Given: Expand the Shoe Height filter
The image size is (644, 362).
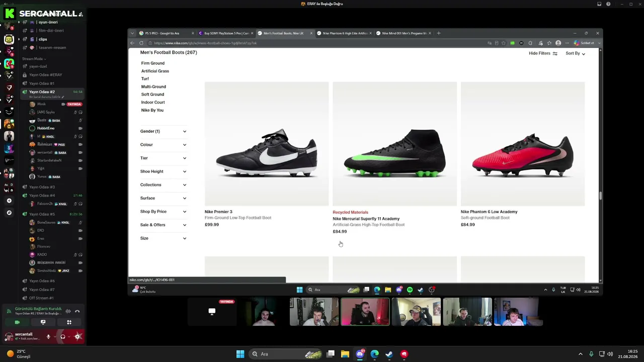Looking at the screenshot, I should point(164,171).
